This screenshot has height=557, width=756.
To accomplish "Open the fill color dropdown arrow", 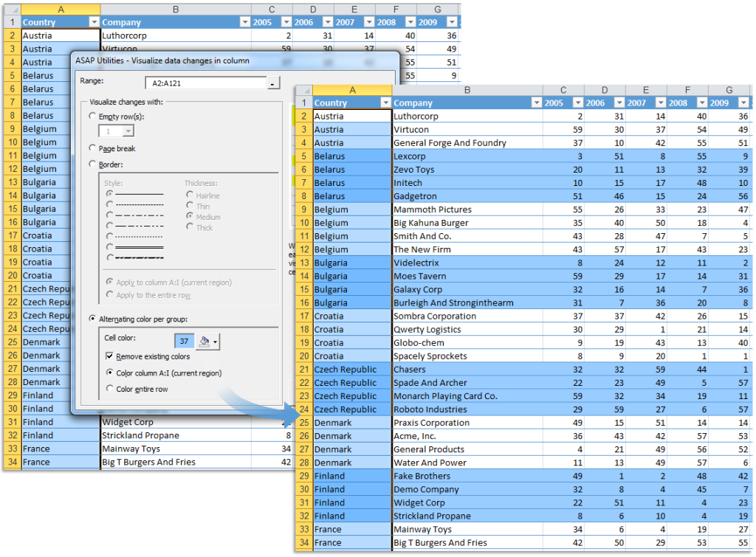I will pos(215,341).
